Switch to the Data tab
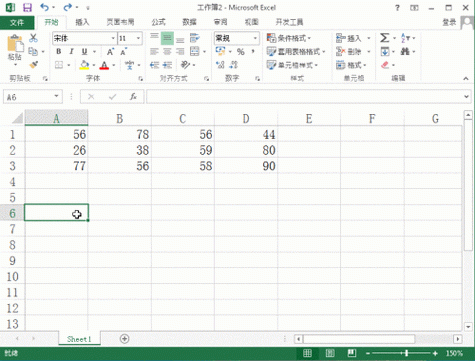Viewport: 475px width, 361px height. coord(189,22)
